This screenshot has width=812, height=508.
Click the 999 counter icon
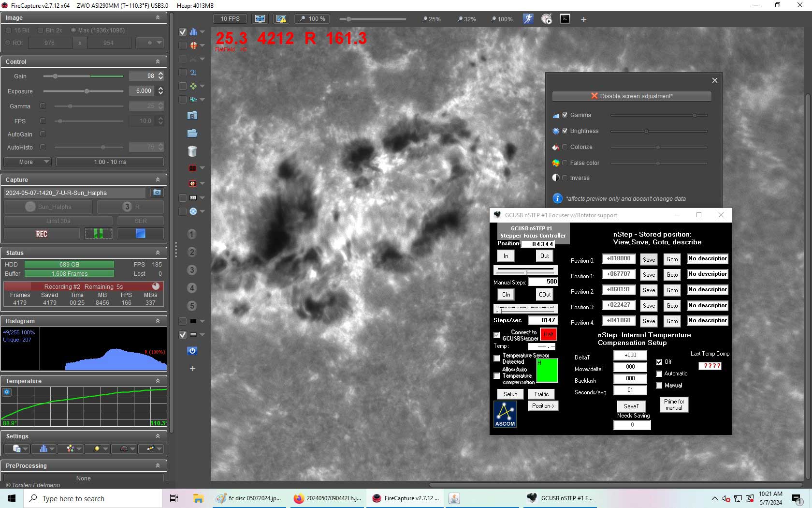[x=193, y=198]
